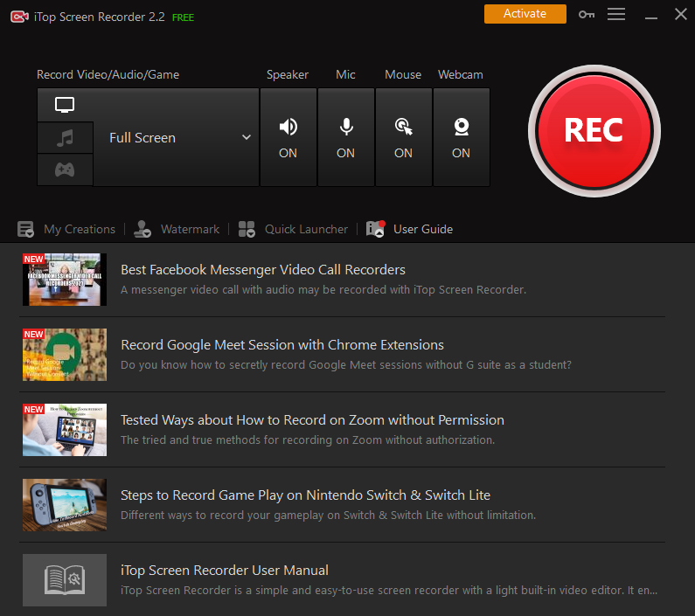Open the hamburger options menu

(616, 14)
